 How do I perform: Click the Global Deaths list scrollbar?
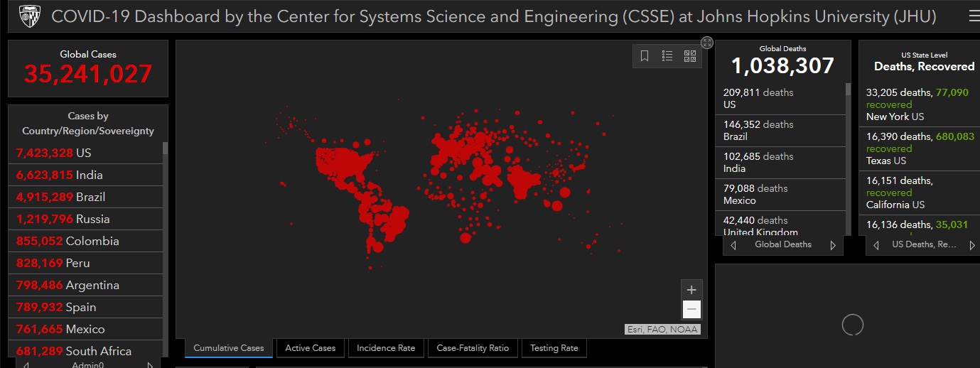848,142
